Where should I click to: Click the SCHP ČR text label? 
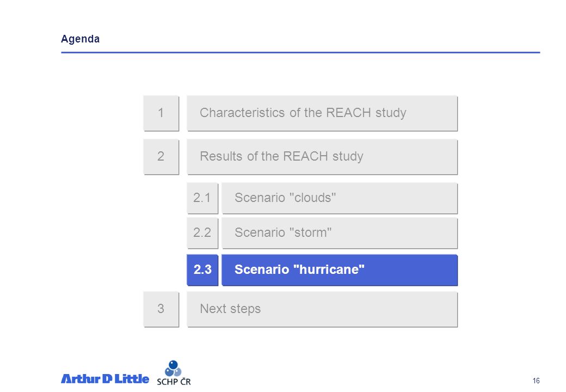pyautogui.click(x=174, y=382)
